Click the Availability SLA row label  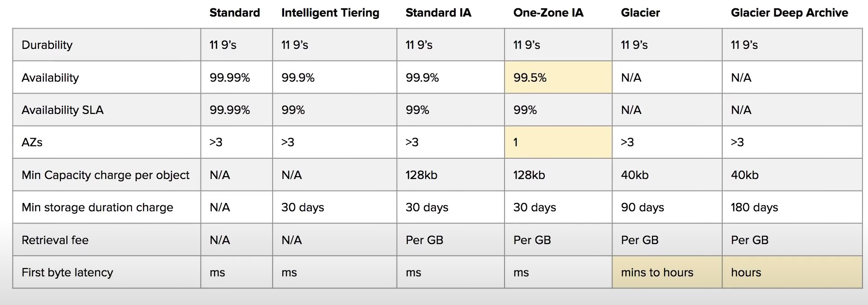62,110
